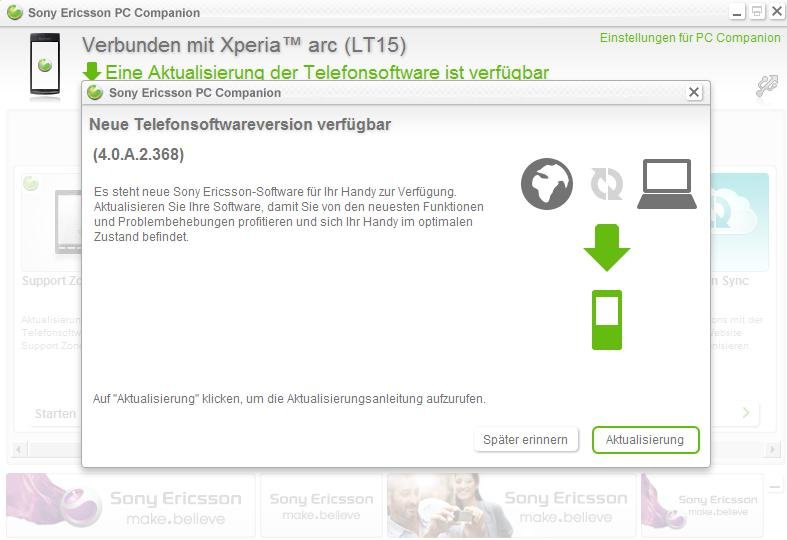Click the large green download arrow

click(607, 248)
